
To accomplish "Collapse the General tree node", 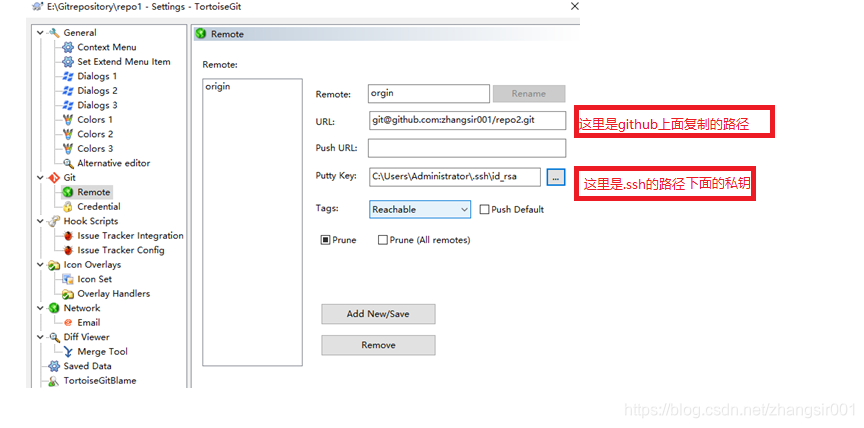I will [40, 32].
